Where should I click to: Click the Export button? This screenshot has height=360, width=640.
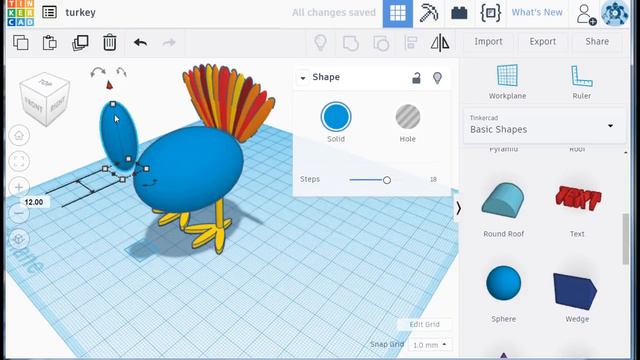[x=542, y=42]
